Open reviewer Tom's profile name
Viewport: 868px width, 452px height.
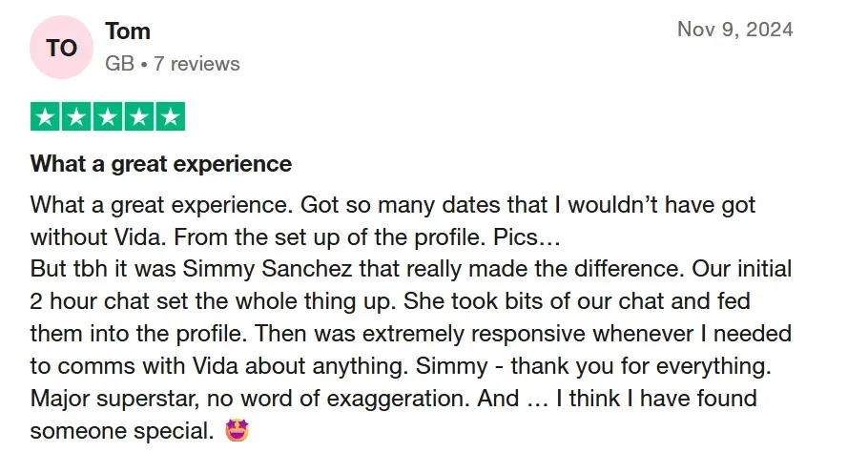pyautogui.click(x=128, y=31)
